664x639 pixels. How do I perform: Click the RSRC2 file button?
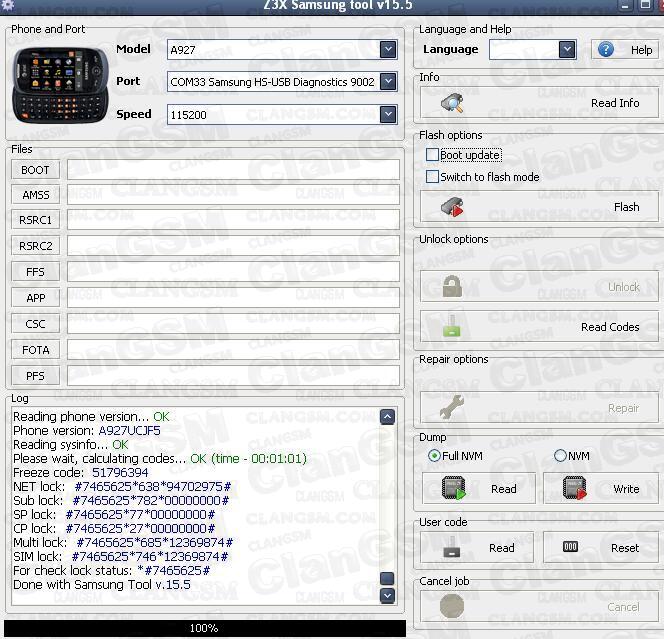36,246
